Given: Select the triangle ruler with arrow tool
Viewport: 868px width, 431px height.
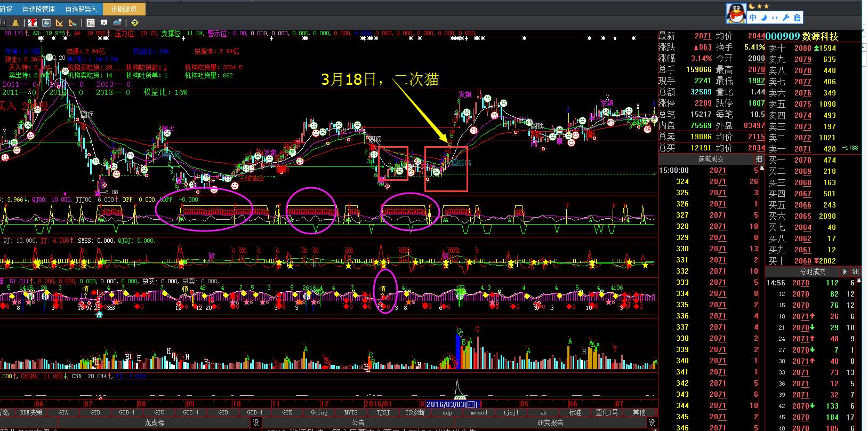Looking at the screenshot, I should [x=73, y=23].
